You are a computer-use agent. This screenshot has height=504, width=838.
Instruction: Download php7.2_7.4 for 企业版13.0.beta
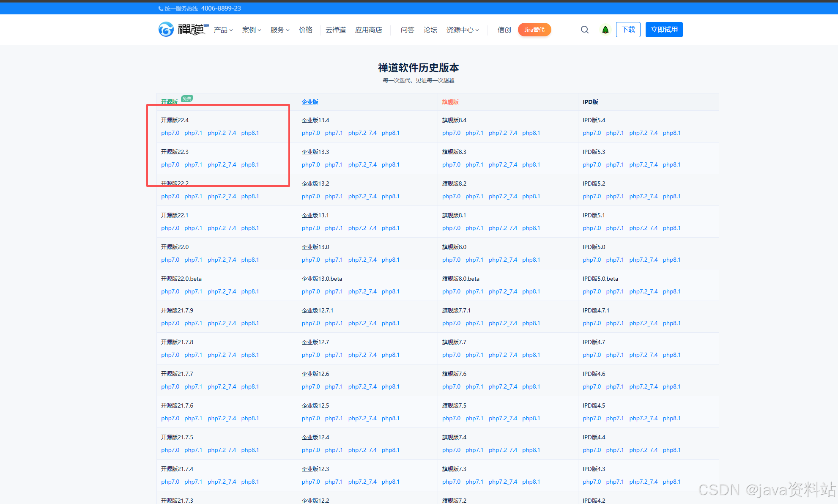click(362, 291)
